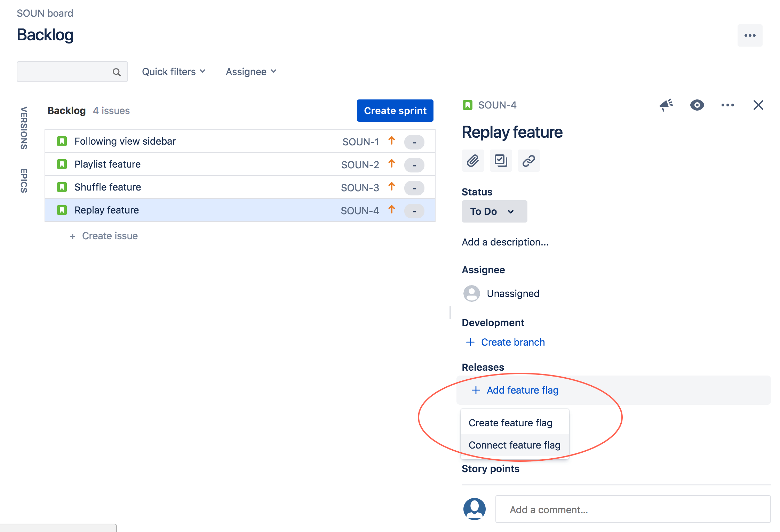Viewport: 780px width, 532px height.
Task: Expand the Quick filters dropdown
Action: click(x=173, y=72)
